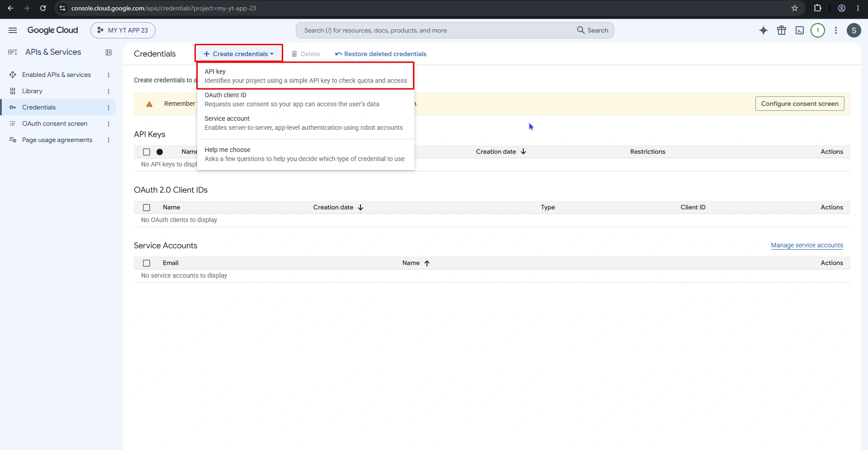This screenshot has width=868, height=450.
Task: Click Configure consent screen button
Action: tap(800, 104)
